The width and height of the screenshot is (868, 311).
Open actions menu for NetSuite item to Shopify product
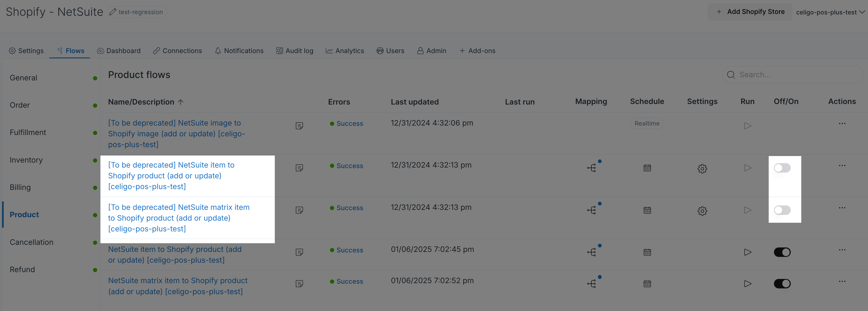pos(842,250)
